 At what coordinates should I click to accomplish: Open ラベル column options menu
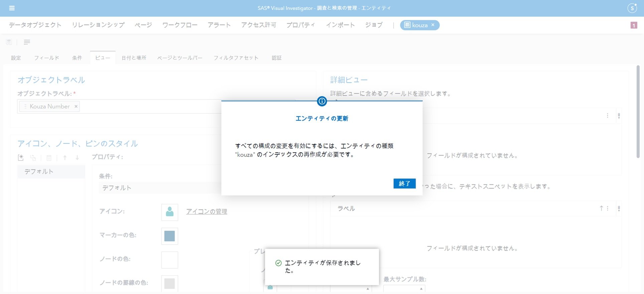point(608,208)
